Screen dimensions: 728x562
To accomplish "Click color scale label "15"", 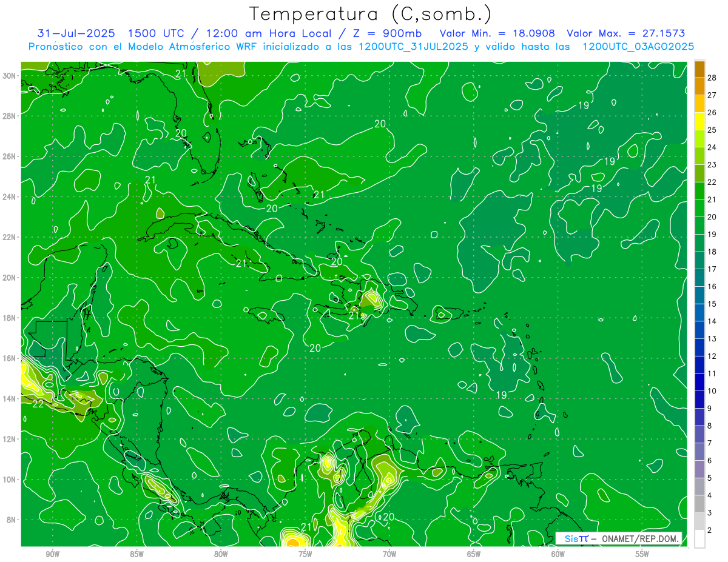I will pos(712,304).
